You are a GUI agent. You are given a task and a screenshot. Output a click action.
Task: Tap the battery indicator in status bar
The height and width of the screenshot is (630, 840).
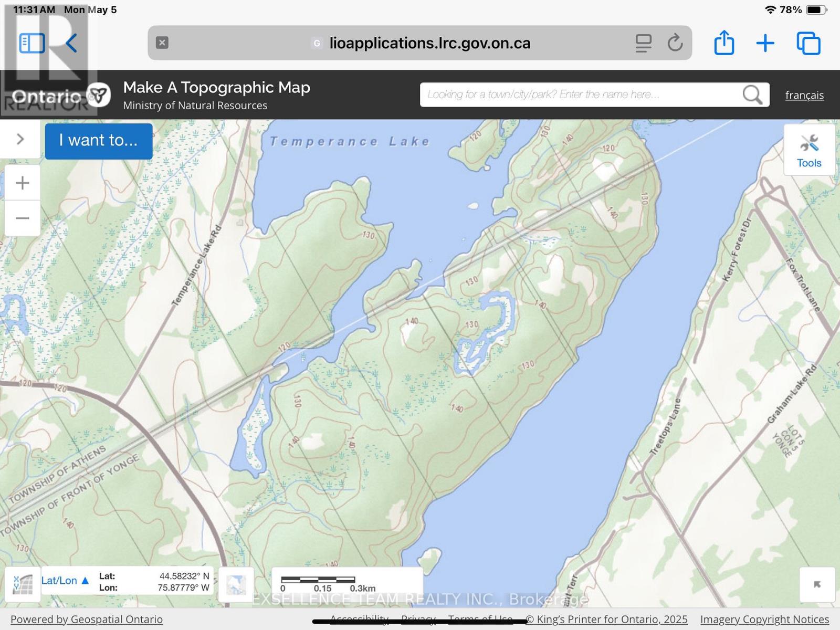(x=817, y=10)
